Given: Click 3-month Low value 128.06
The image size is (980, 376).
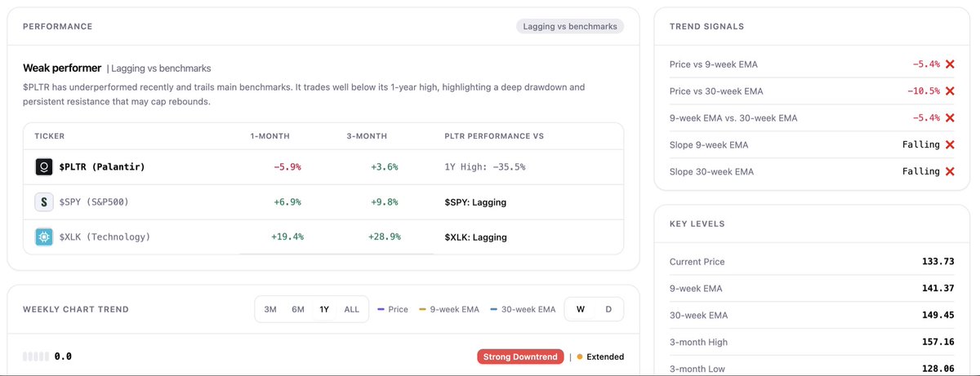Looking at the screenshot, I should coord(938,369).
